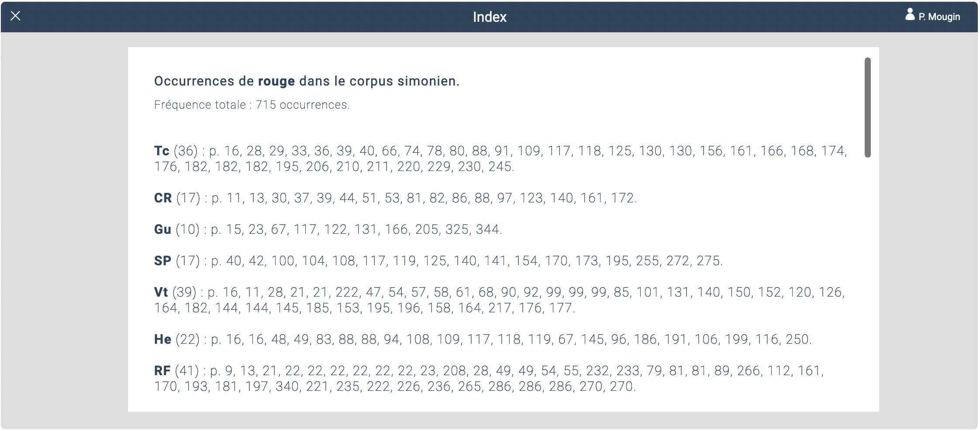Click the Index header title

pyautogui.click(x=490, y=17)
